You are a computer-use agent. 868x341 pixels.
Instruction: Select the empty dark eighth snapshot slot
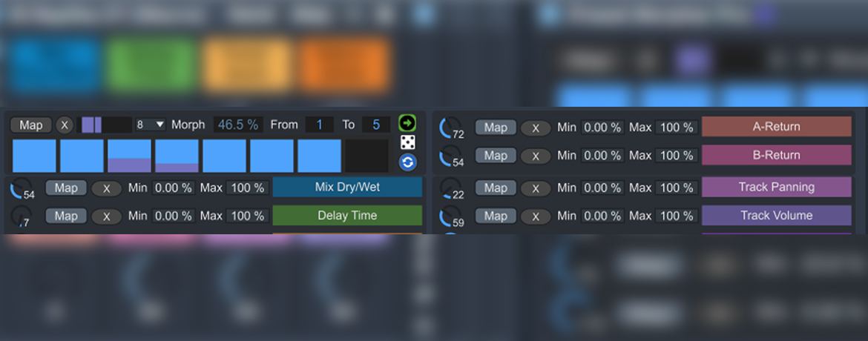coord(366,156)
